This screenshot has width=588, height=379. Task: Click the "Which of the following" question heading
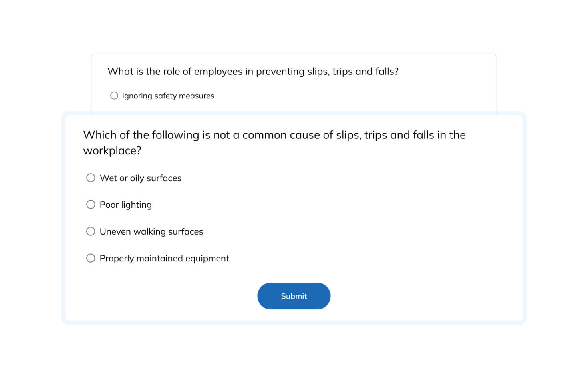[274, 135]
